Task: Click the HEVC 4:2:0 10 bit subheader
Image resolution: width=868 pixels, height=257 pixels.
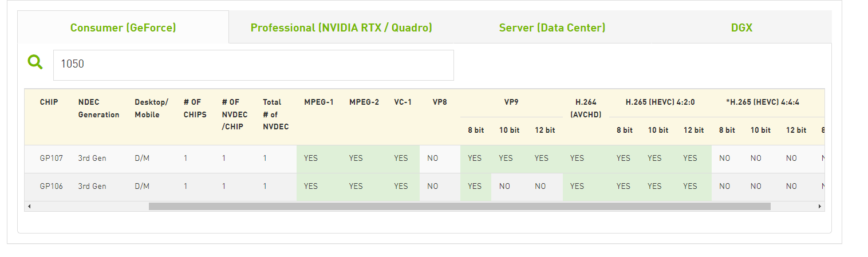Action: coord(658,131)
